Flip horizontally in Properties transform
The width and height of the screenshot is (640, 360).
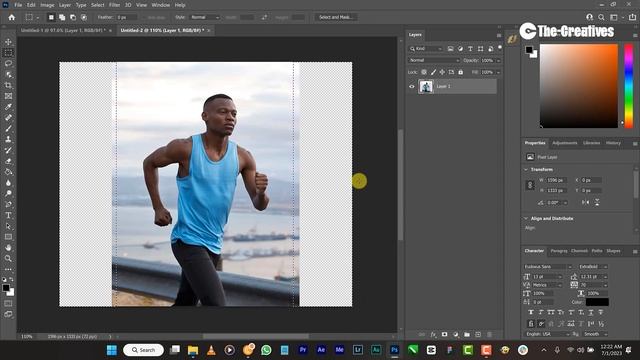click(585, 202)
